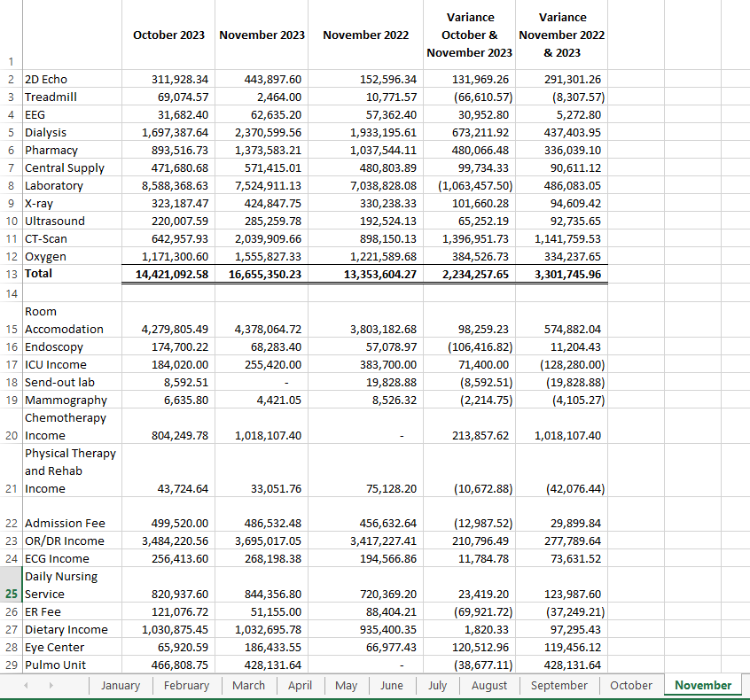The image size is (750, 700).
Task: Click the next sheet scroll arrow
Action: [51, 685]
